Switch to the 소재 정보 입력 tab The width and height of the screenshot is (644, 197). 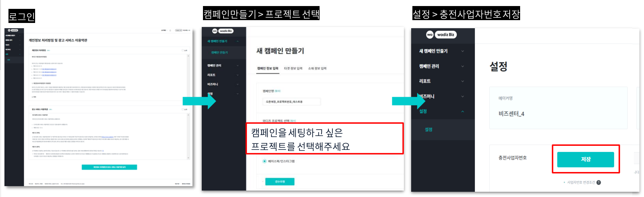tap(317, 68)
